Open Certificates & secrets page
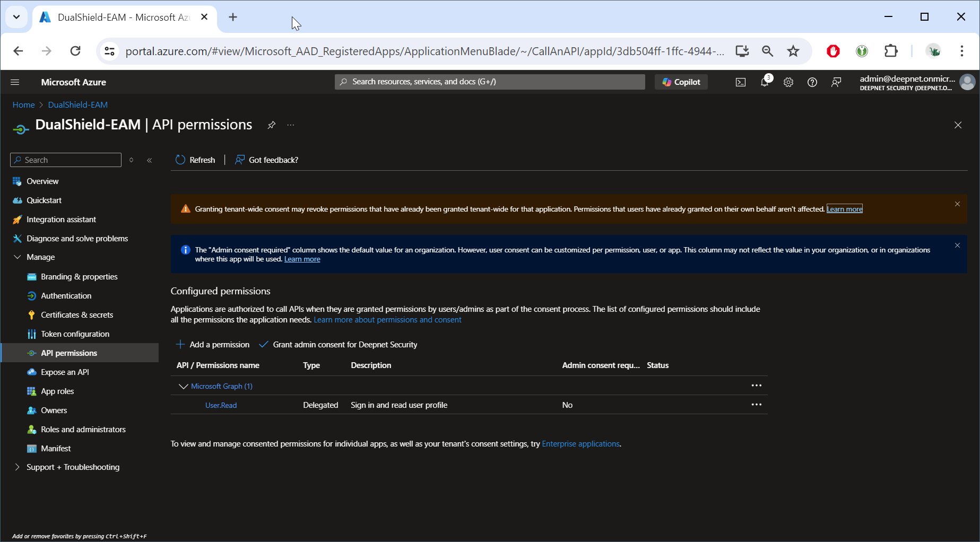 click(77, 315)
